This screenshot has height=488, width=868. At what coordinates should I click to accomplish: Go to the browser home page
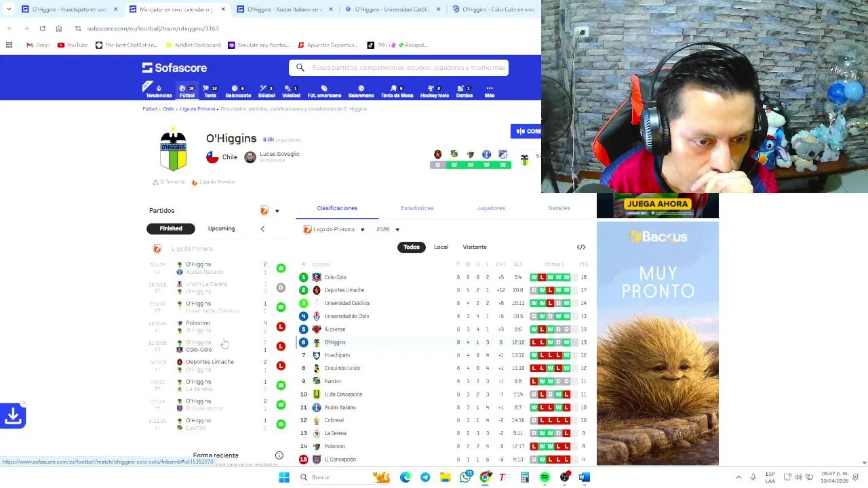point(59,28)
